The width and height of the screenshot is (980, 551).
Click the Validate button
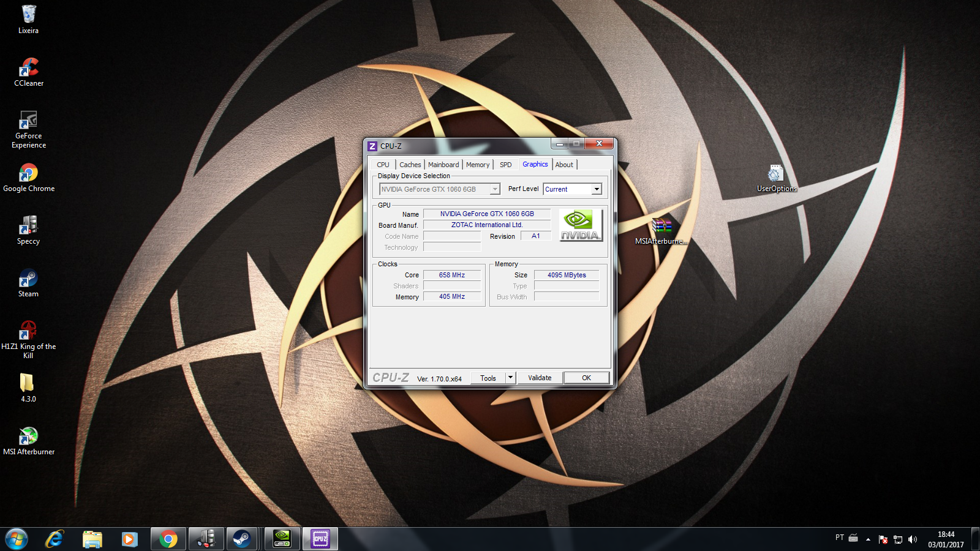540,378
